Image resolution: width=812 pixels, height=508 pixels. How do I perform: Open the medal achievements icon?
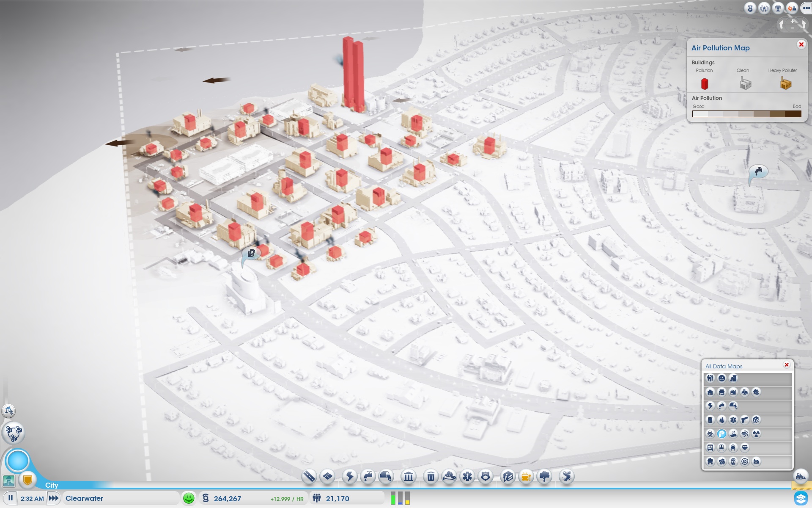[x=750, y=8]
